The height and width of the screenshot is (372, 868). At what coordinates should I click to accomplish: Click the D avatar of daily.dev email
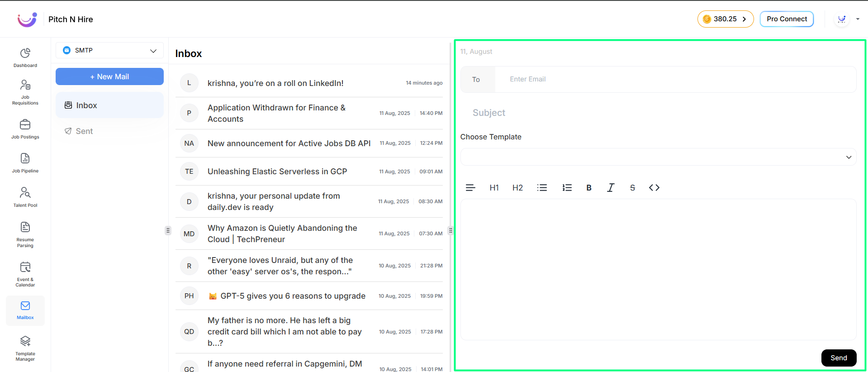(x=189, y=201)
